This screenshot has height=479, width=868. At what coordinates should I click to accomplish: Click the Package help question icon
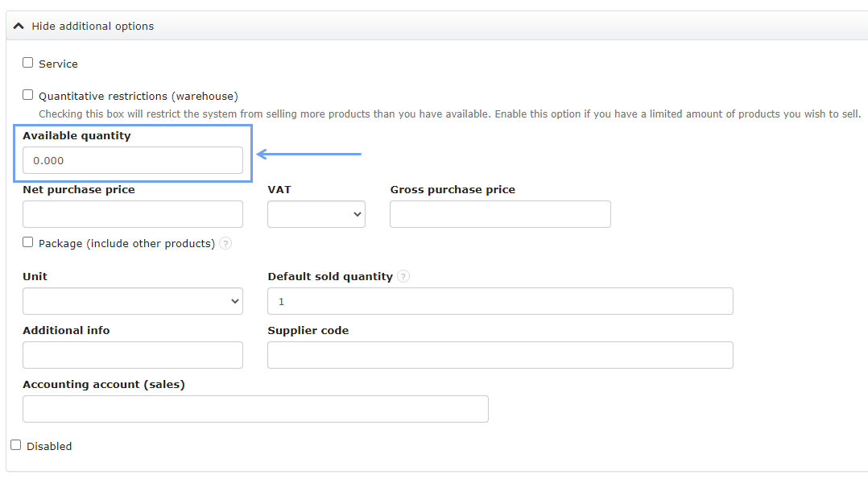[x=225, y=243]
